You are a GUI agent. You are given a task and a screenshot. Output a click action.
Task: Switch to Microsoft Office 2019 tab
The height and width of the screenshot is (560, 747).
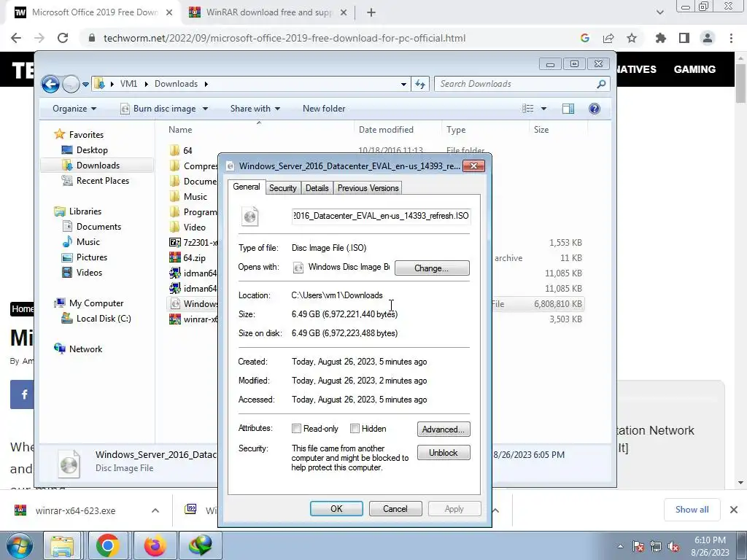94,13
